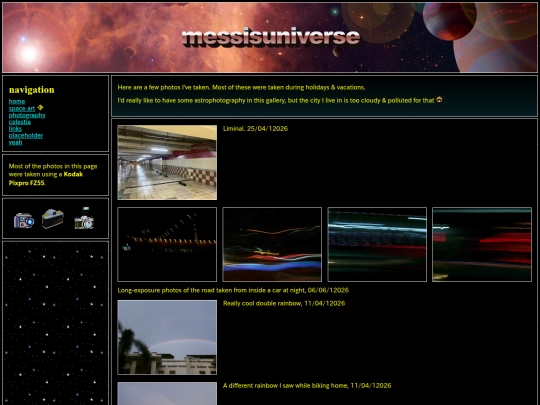Click the 'navigation' heading

point(32,90)
